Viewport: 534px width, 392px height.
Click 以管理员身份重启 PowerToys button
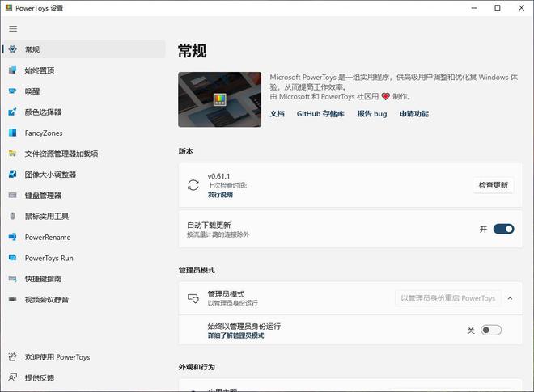coord(448,298)
